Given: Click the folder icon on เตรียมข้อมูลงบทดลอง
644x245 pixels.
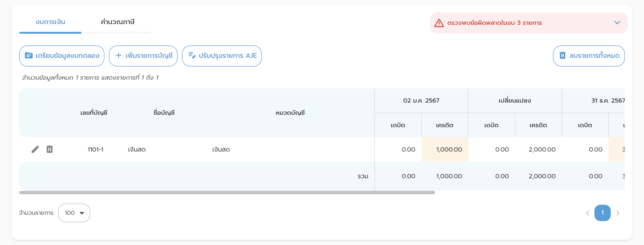Looking at the screenshot, I should tap(29, 56).
